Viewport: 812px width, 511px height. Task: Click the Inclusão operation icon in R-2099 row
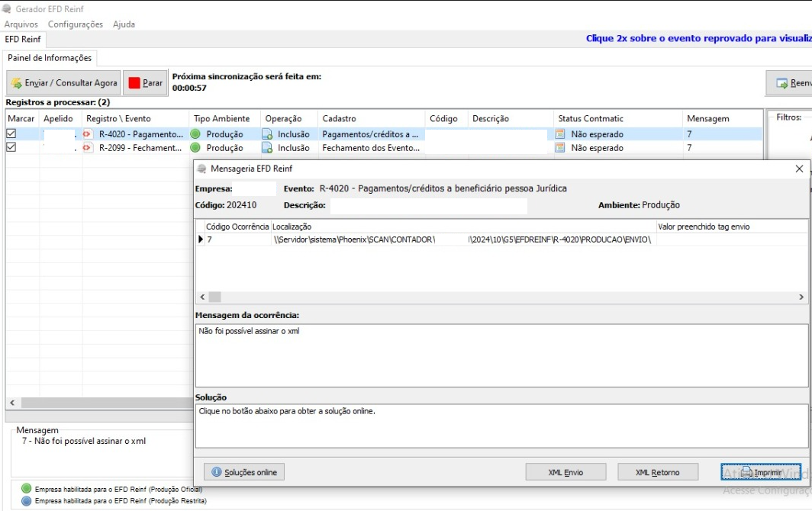tap(267, 147)
